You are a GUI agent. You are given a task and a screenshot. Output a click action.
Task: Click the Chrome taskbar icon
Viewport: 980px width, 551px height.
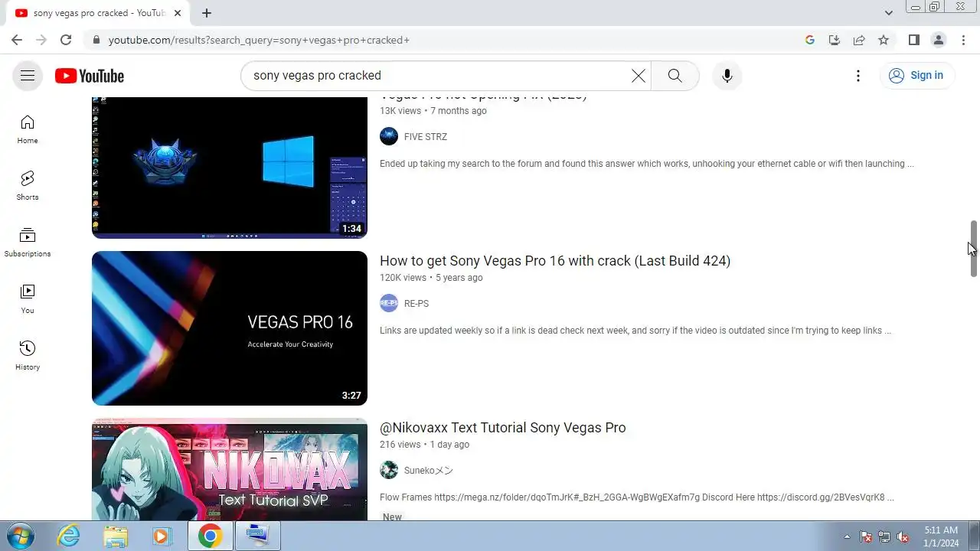[x=210, y=536]
